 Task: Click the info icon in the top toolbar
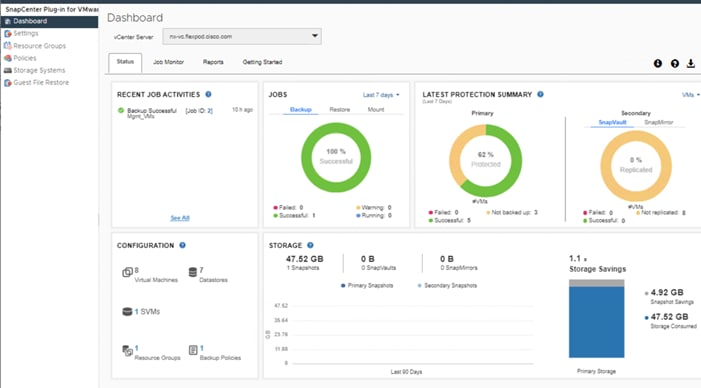[x=658, y=63]
